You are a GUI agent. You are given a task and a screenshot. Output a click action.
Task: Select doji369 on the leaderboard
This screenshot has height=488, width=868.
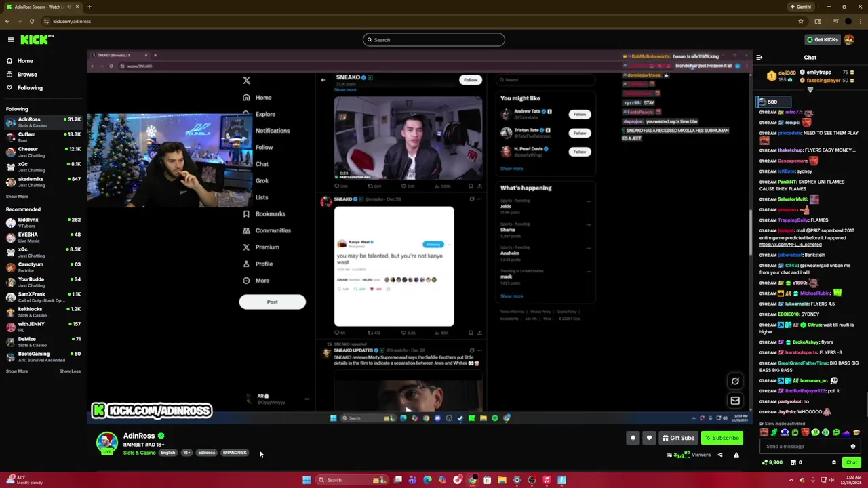[x=787, y=73]
